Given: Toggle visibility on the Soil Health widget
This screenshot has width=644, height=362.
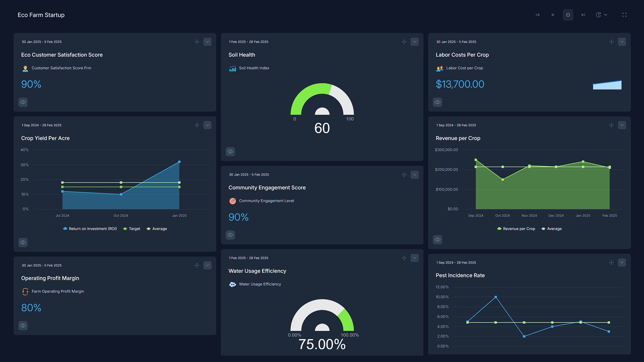Looking at the screenshot, I should (230, 151).
